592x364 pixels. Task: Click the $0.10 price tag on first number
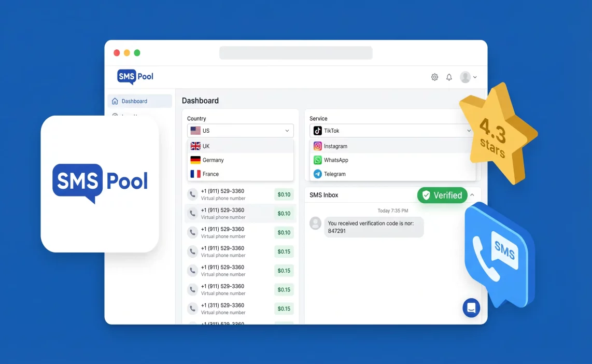pos(284,194)
